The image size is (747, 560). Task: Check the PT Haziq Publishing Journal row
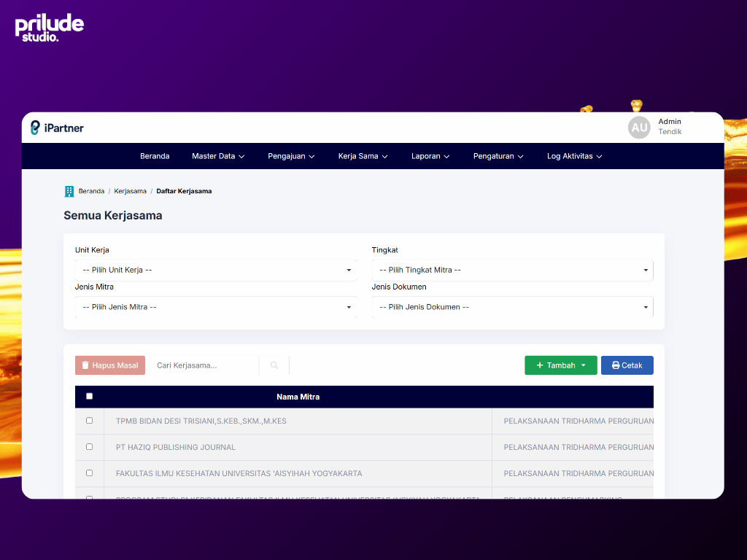(90, 447)
